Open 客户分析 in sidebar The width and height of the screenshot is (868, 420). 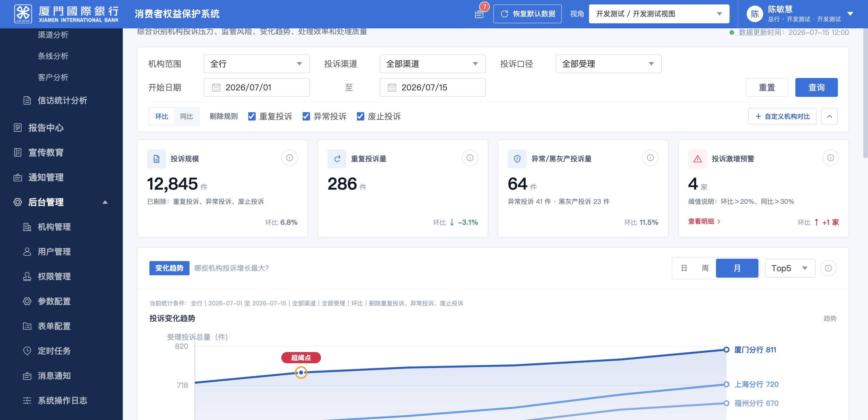pyautogui.click(x=53, y=77)
